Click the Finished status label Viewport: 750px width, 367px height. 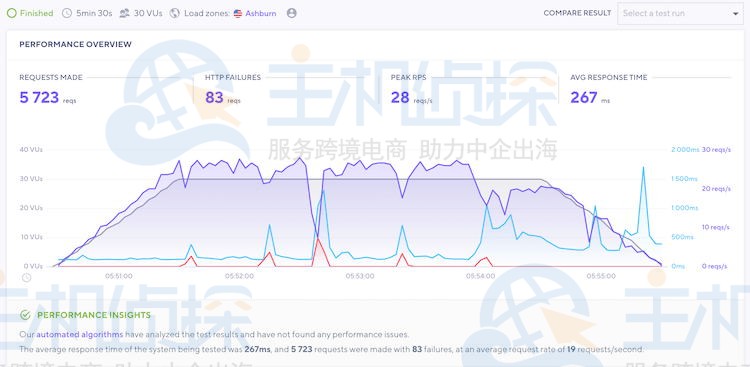[x=36, y=13]
